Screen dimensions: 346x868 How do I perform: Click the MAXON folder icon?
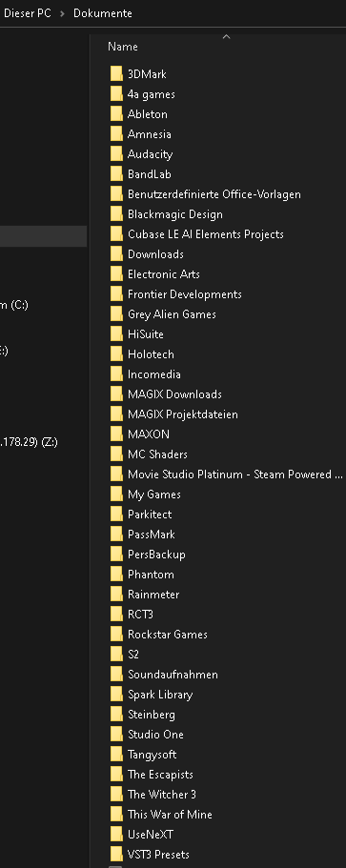116,434
